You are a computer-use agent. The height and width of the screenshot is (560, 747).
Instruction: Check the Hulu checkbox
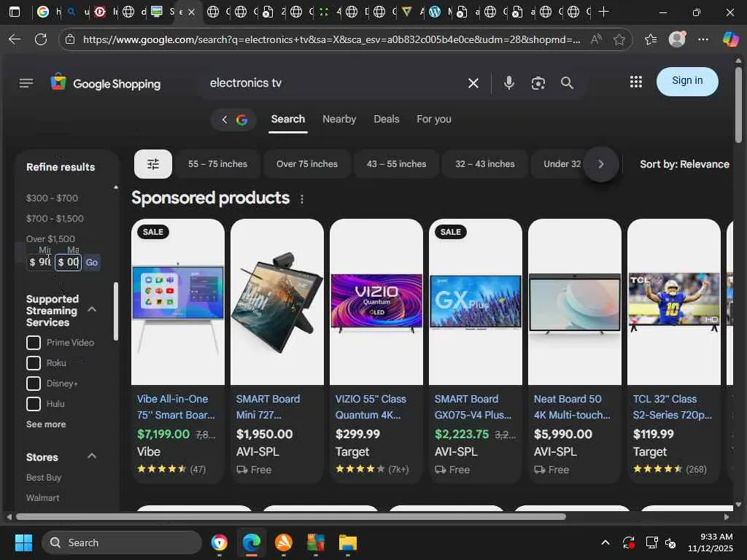(x=34, y=404)
